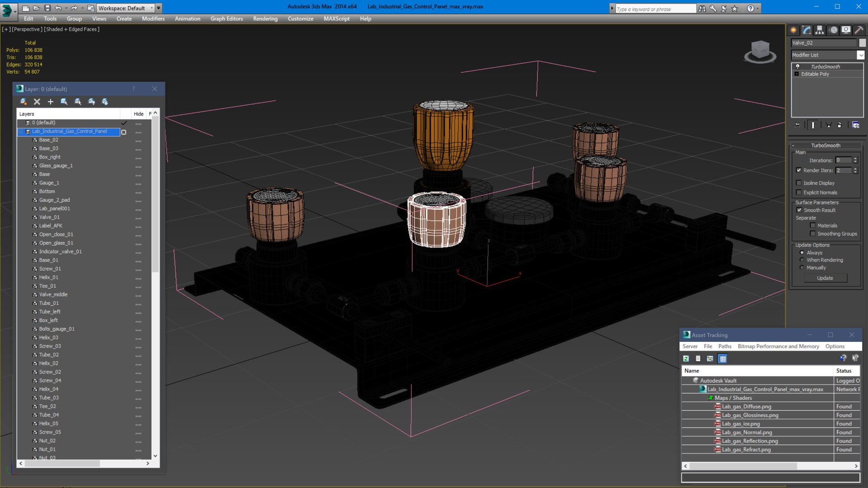Delete layer using the X icon
This screenshot has width=868, height=488.
click(x=37, y=102)
